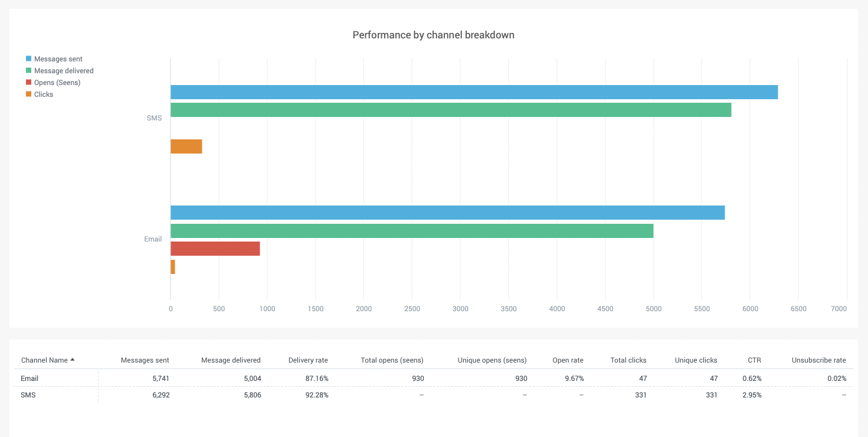
Task: Click the green Message delivered legend swatch
Action: (x=28, y=71)
